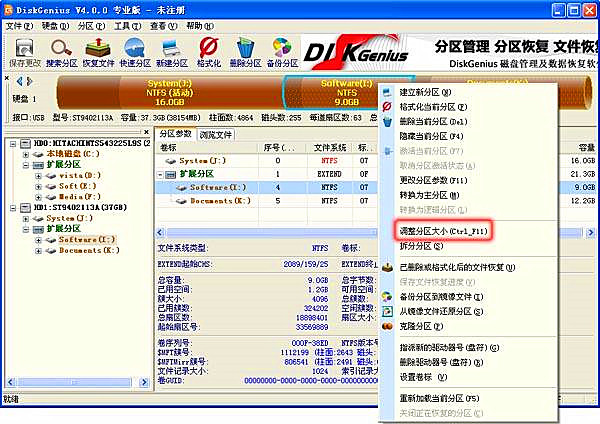Click the Delete Partition (删除分区) bucket icon

[x=245, y=52]
